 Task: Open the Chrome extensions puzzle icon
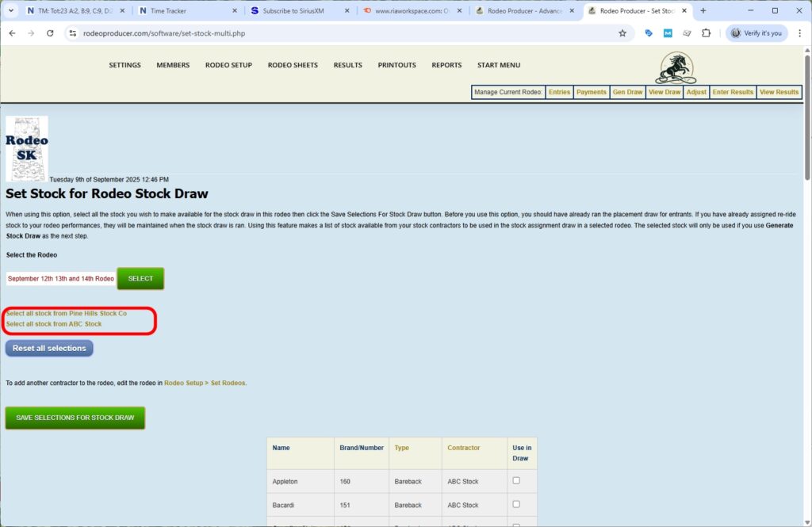click(x=707, y=34)
